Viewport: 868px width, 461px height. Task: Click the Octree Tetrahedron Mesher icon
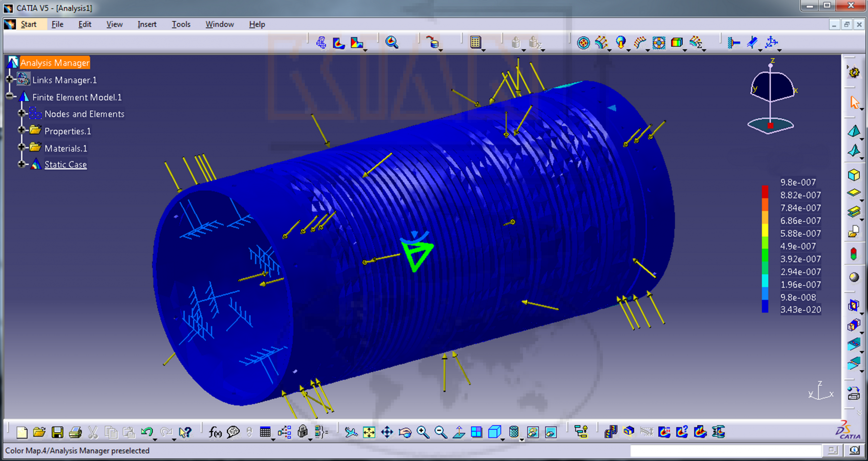point(854,131)
